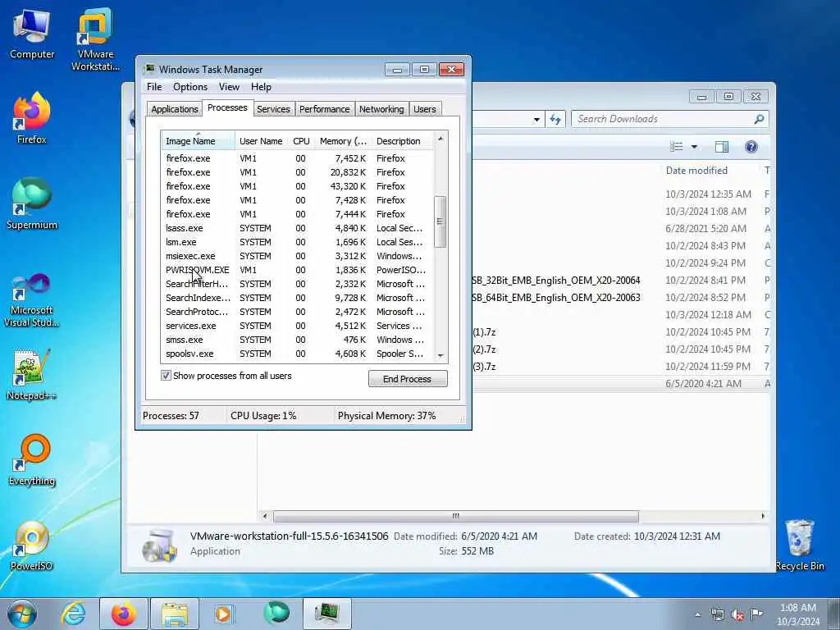Open the Task Manager Options menu
The height and width of the screenshot is (630, 840).
click(190, 87)
